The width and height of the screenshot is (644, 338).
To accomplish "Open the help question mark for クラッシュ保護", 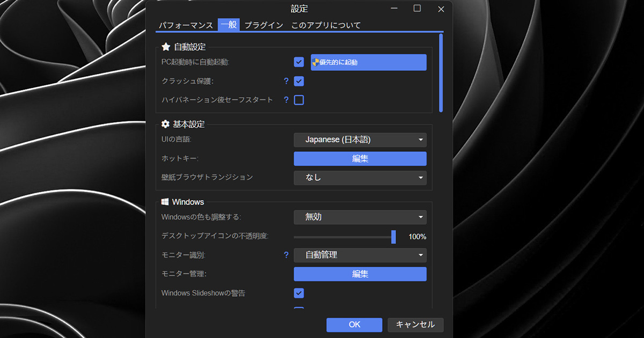I will (286, 82).
